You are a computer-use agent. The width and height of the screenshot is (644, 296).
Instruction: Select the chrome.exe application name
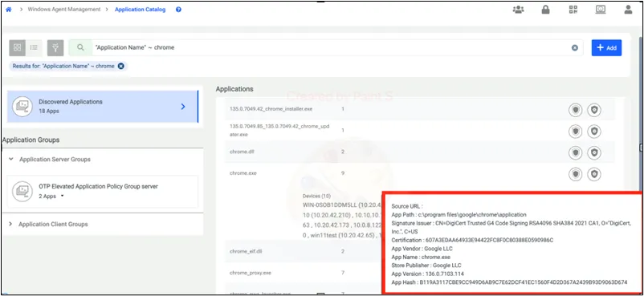pyautogui.click(x=243, y=173)
